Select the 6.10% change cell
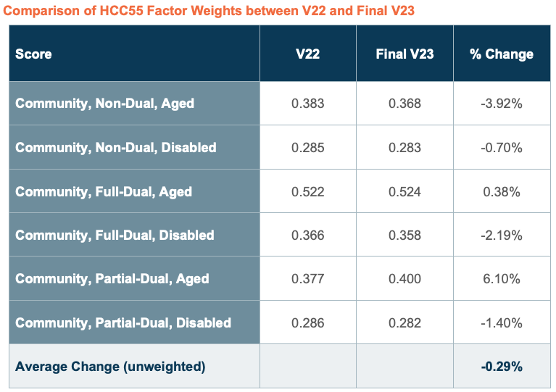 point(501,279)
